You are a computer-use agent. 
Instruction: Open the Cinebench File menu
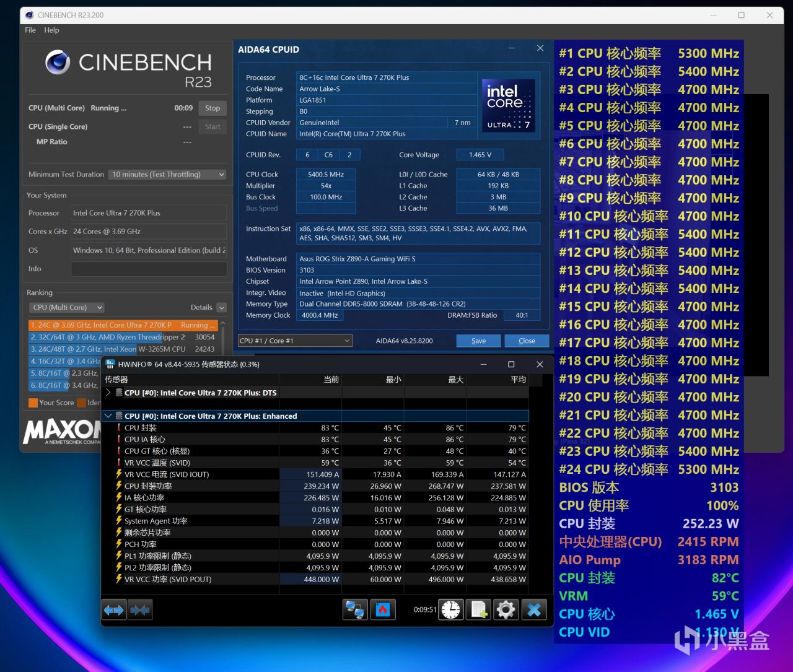pyautogui.click(x=30, y=30)
